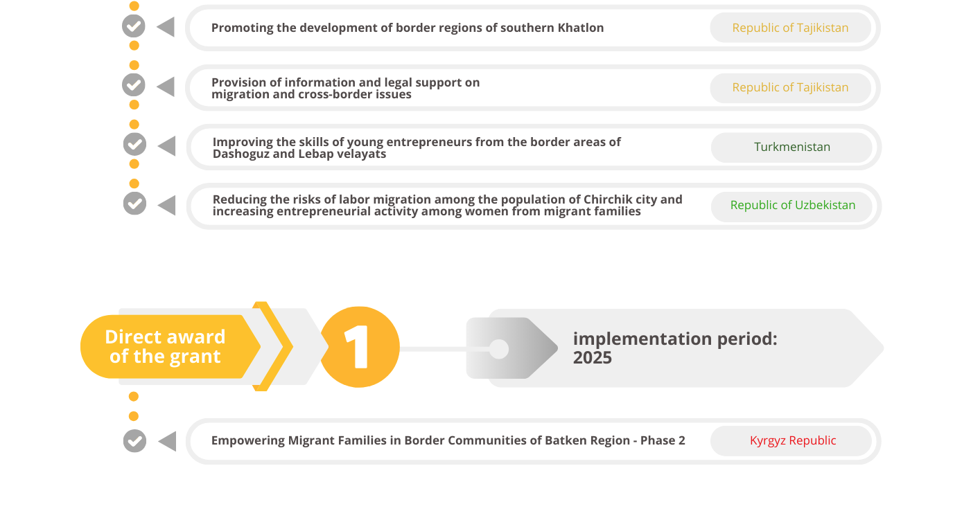Image resolution: width=980 pixels, height=520 pixels.
Task: Click checkmark icon beside migration legal support project
Action: [x=134, y=85]
